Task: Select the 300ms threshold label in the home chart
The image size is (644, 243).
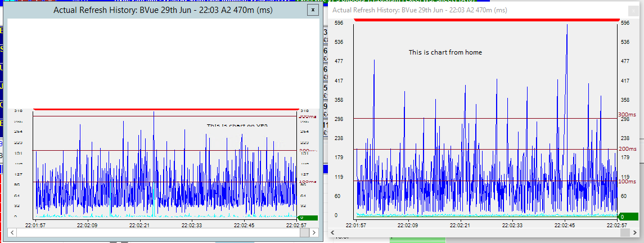Action: [x=627, y=115]
